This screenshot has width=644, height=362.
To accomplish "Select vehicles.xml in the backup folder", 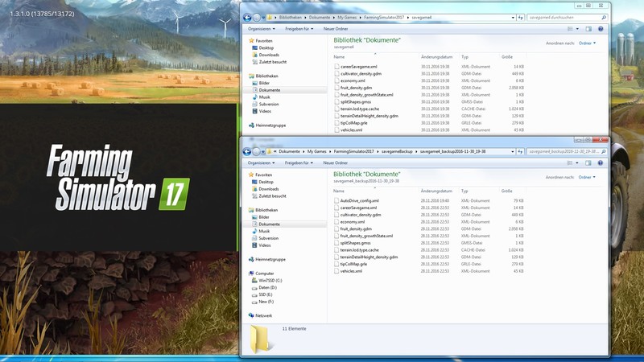I will click(x=351, y=271).
